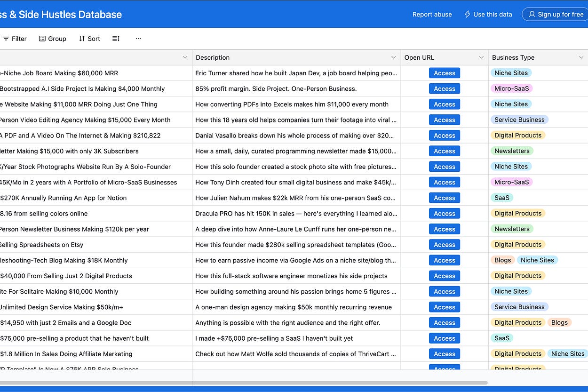The height and width of the screenshot is (392, 588).
Task: Open the Sort toolbar option
Action: (x=89, y=39)
